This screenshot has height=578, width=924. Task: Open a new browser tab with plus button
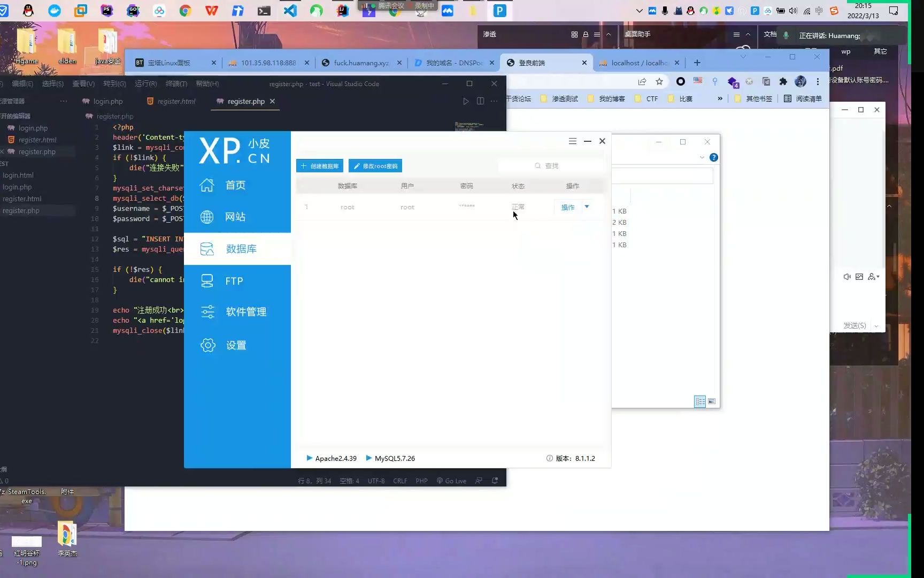[x=697, y=63]
